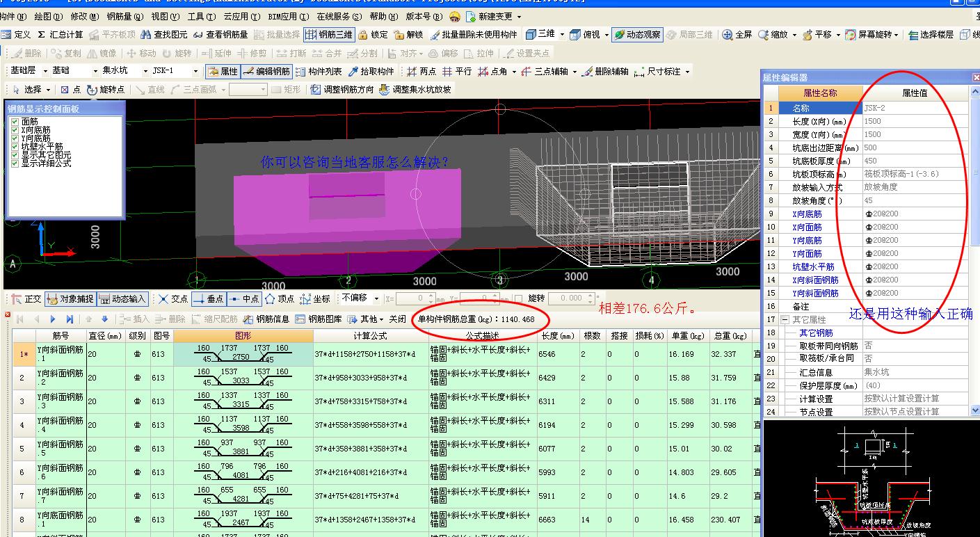Screen dimensions: 980x537
Task: Click 调整集水坑放坡 tool
Action: tap(415, 89)
